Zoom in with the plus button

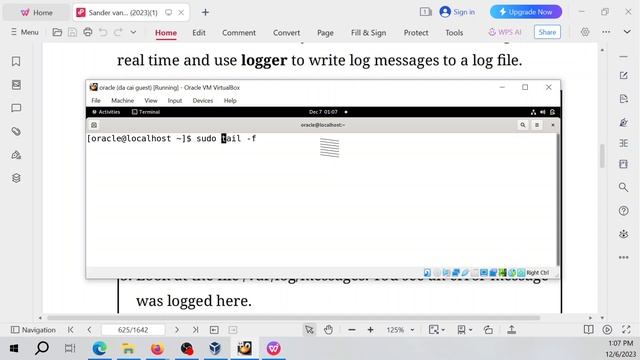click(x=370, y=330)
